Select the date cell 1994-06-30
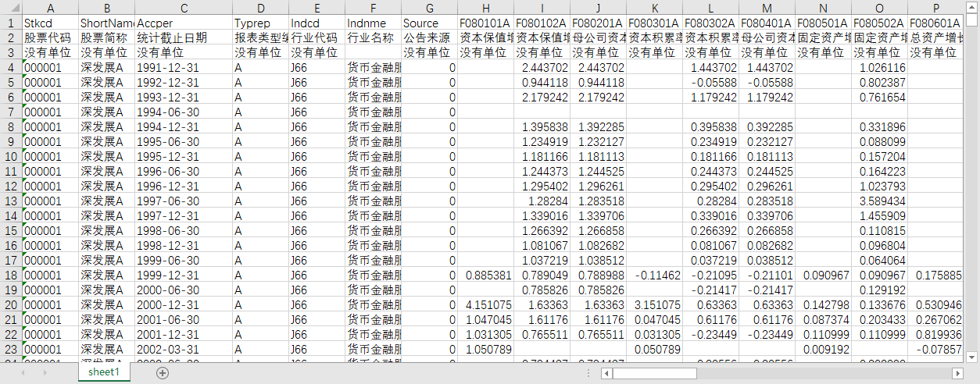The width and height of the screenshot is (980, 384). pyautogui.click(x=184, y=112)
